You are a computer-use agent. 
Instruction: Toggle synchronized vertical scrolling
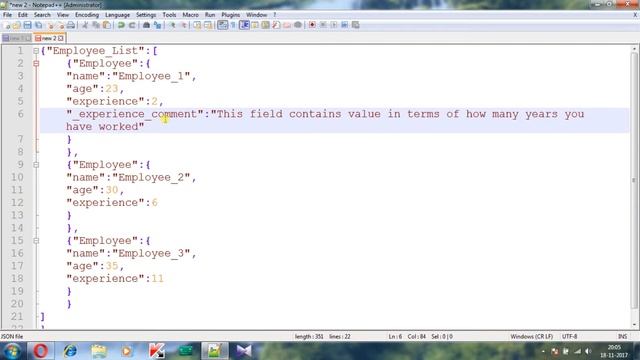click(x=197, y=25)
